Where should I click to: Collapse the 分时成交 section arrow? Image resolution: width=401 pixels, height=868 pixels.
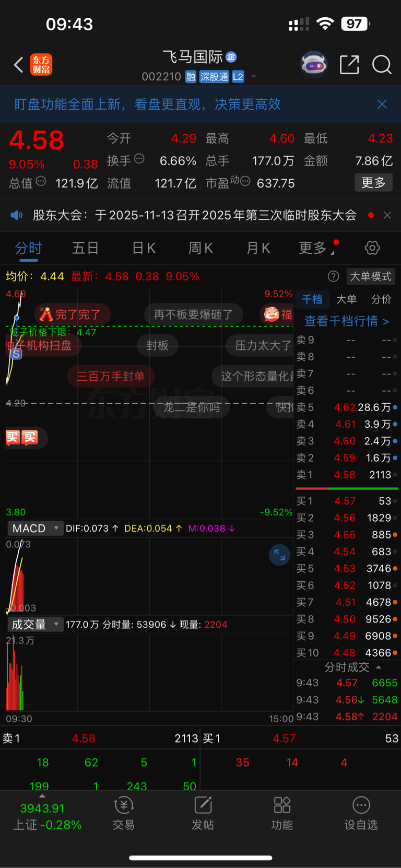(x=379, y=667)
